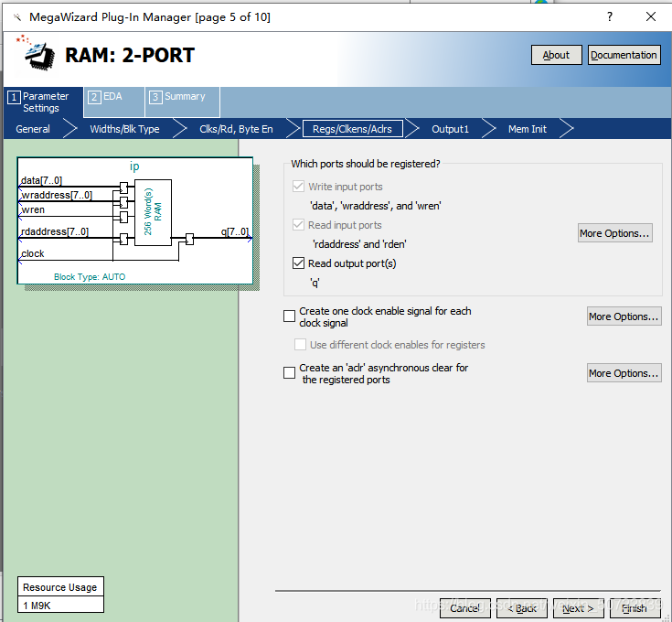Go to the Widths/Blk Type step
This screenshot has width=672, height=622.
coord(124,129)
